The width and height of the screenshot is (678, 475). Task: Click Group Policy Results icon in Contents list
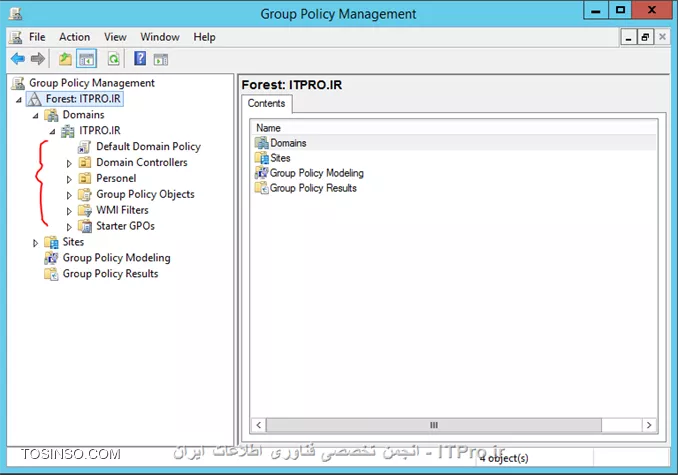point(262,188)
